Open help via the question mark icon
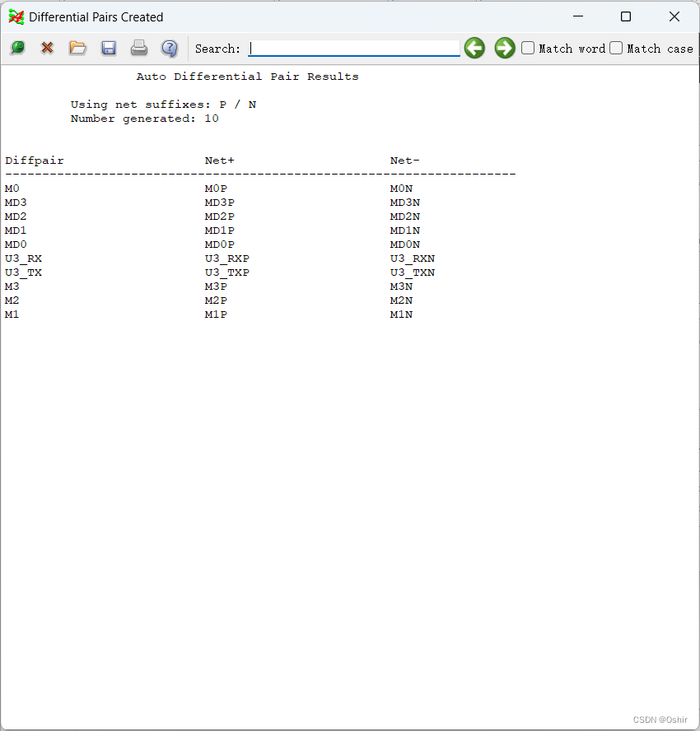This screenshot has width=700, height=731. click(x=170, y=49)
